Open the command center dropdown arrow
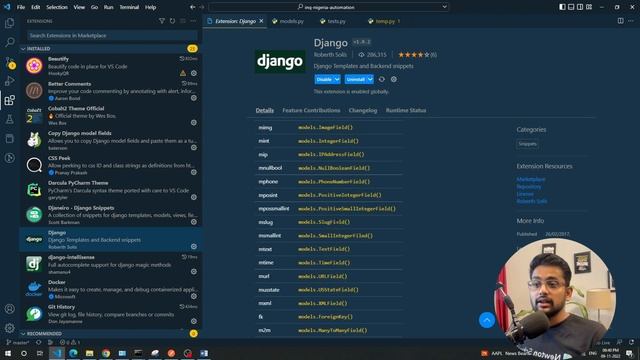This screenshot has width=640, height=360. (444, 7)
